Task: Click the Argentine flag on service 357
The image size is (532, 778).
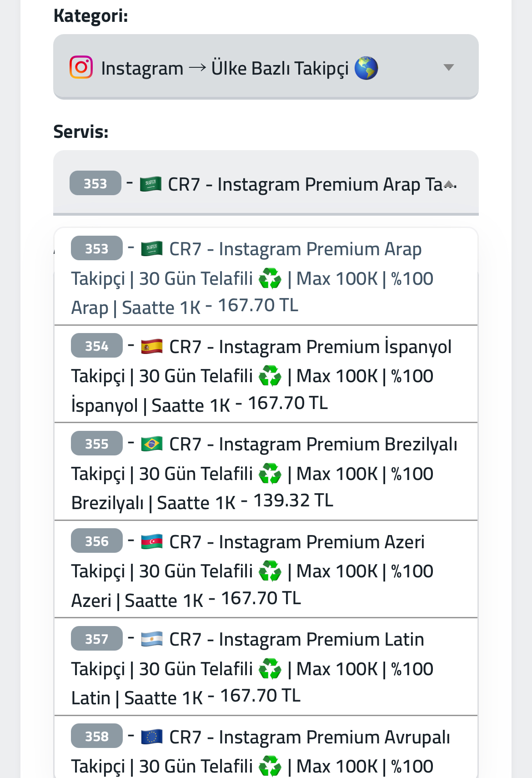Action: pyautogui.click(x=152, y=639)
